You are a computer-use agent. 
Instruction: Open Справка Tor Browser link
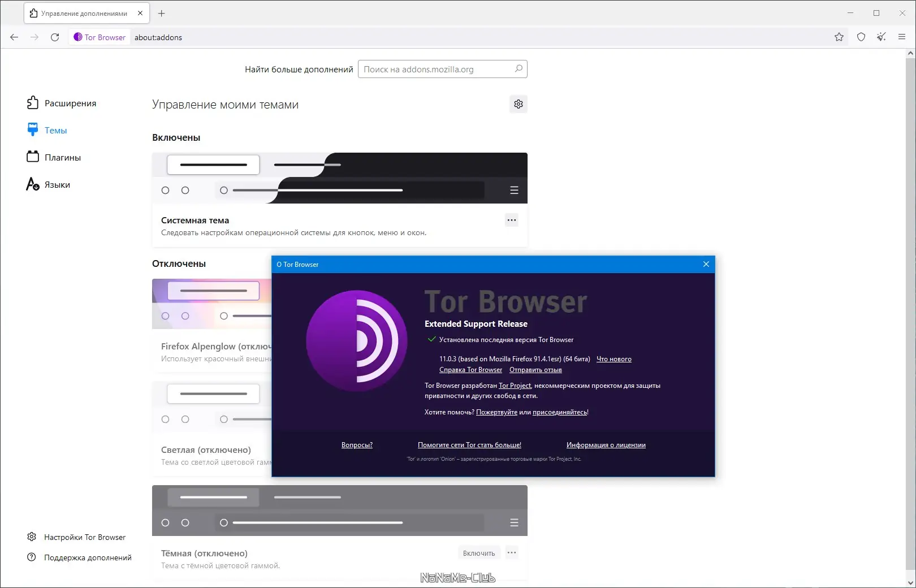pos(470,370)
